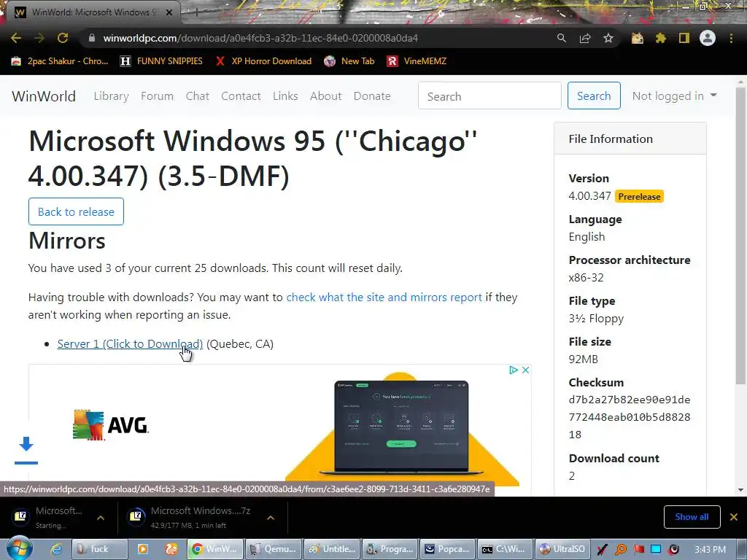Switch to the Untitled Paint taskbar window

click(332, 549)
